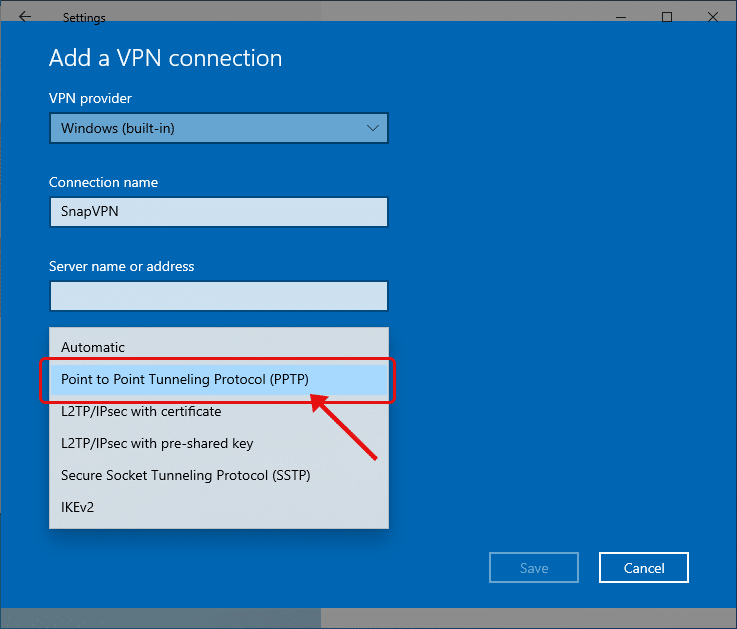Image resolution: width=737 pixels, height=629 pixels.
Task: Select Secure Socket Tunneling Protocol (SSTP)
Action: 219,475
